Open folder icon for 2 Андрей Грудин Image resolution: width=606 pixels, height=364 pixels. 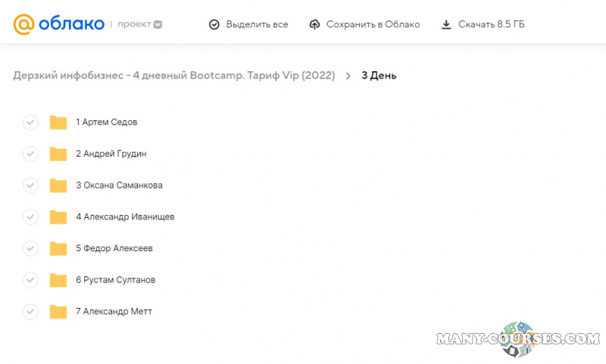58,154
